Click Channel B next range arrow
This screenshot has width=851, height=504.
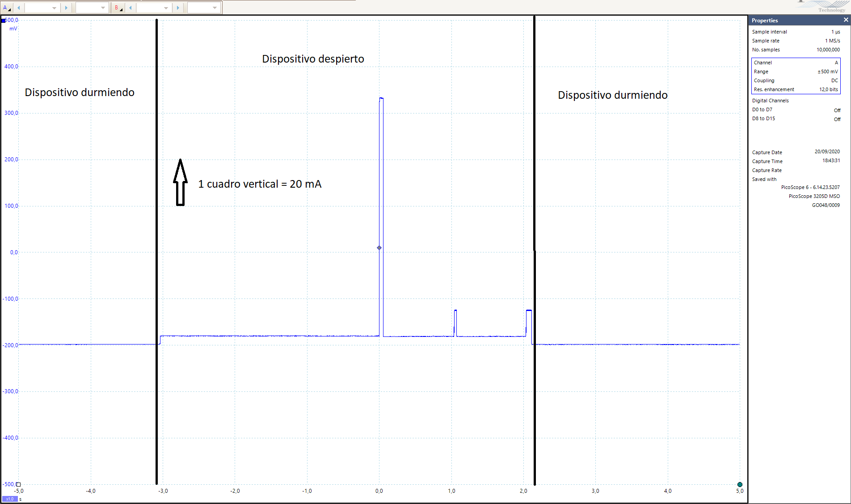(178, 8)
